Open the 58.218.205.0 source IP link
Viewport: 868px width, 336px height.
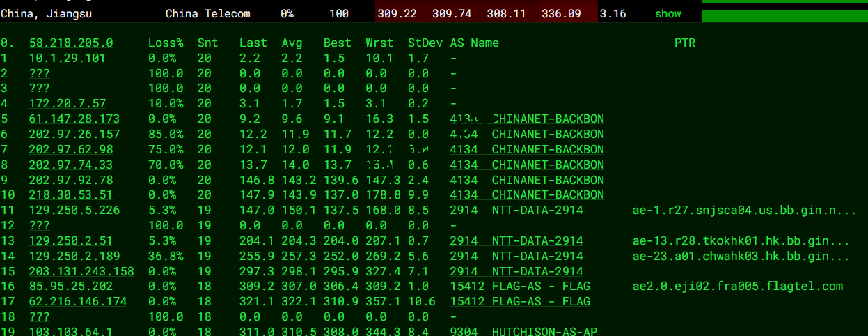point(71,43)
